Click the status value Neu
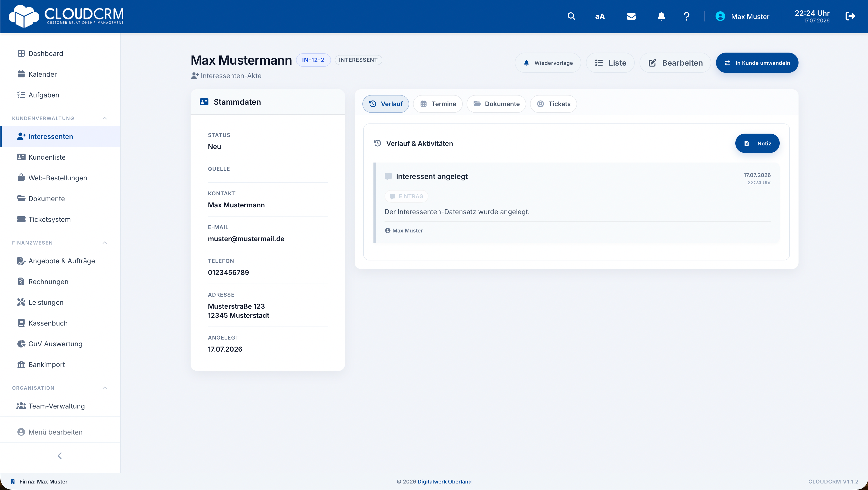Screen dimensions: 868x490 coord(214,147)
